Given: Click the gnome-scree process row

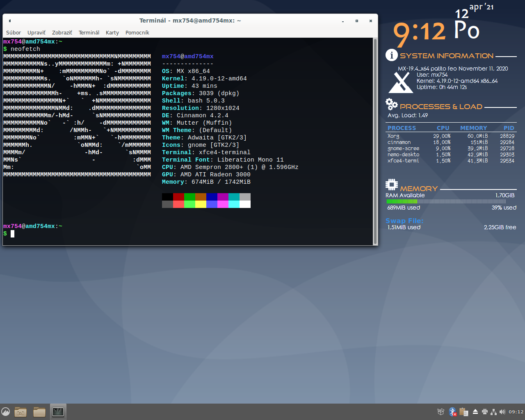Looking at the screenshot, I should tap(451, 148).
